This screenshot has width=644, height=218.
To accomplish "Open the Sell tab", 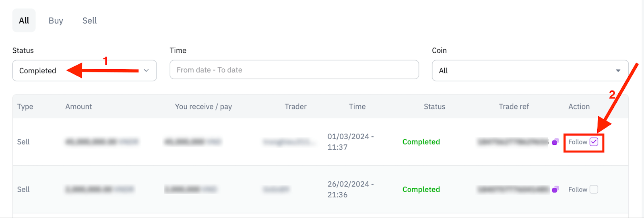I will click(x=89, y=21).
